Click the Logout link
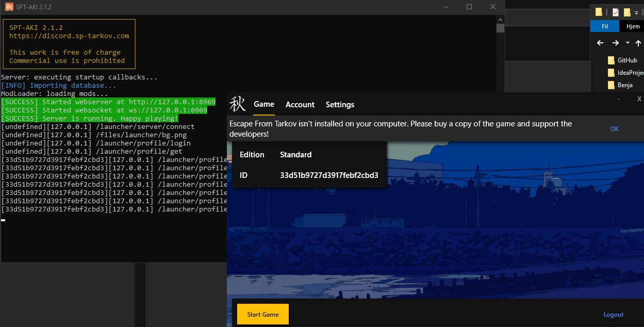 pos(614,315)
